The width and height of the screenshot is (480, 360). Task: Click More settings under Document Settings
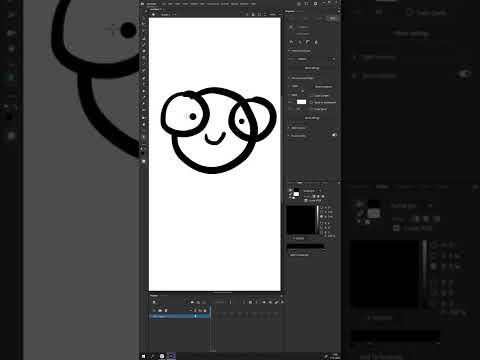point(312,118)
